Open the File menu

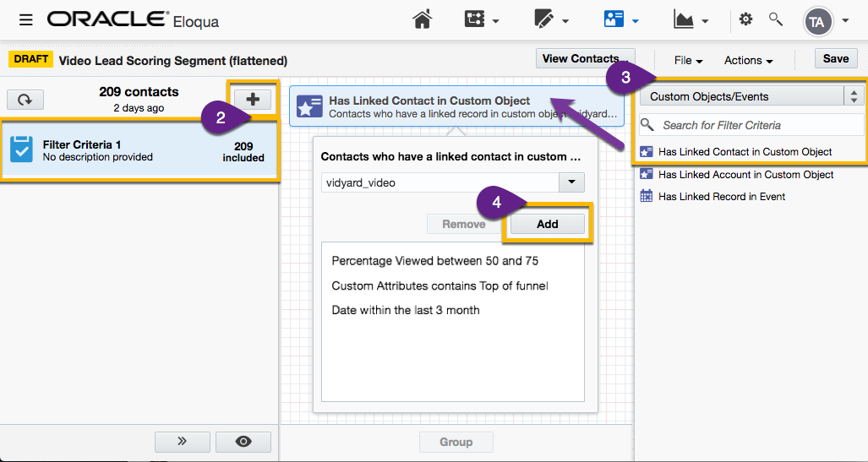tap(688, 60)
